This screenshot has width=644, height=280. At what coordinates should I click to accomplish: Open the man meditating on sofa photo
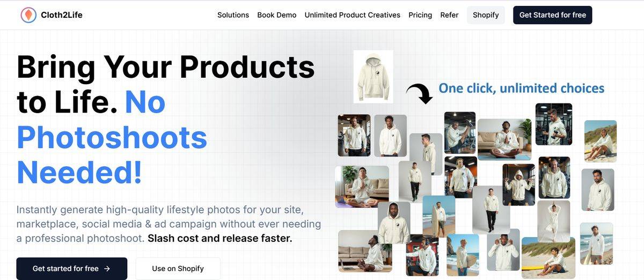504,139
